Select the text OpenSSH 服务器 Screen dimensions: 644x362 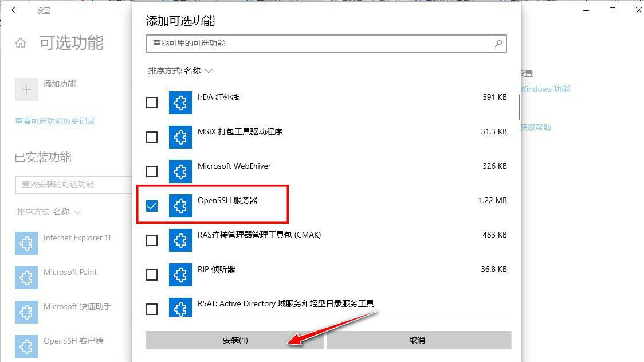click(x=227, y=200)
